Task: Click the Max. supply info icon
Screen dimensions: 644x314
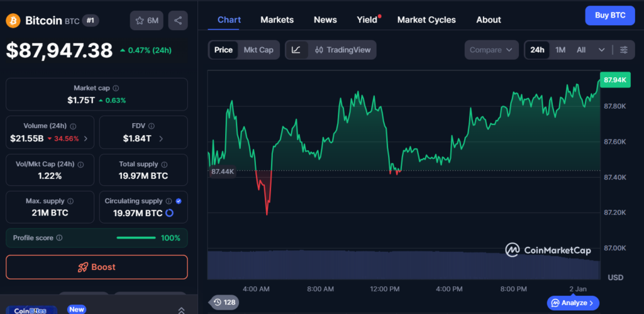Action: coord(70,201)
